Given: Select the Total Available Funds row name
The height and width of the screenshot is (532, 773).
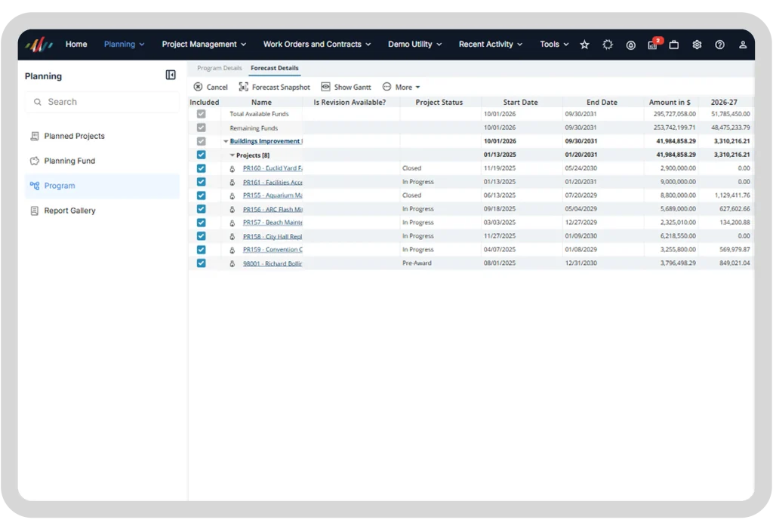Looking at the screenshot, I should tap(260, 114).
